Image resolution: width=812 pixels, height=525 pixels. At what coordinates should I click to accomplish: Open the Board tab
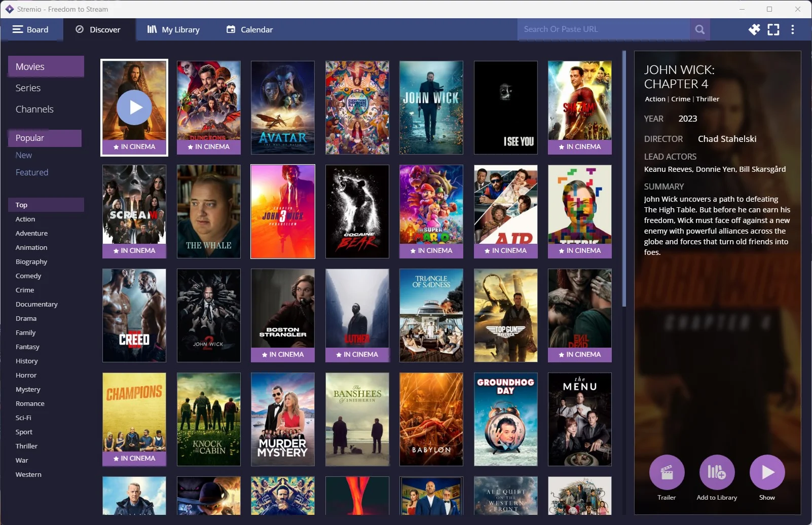coord(31,29)
